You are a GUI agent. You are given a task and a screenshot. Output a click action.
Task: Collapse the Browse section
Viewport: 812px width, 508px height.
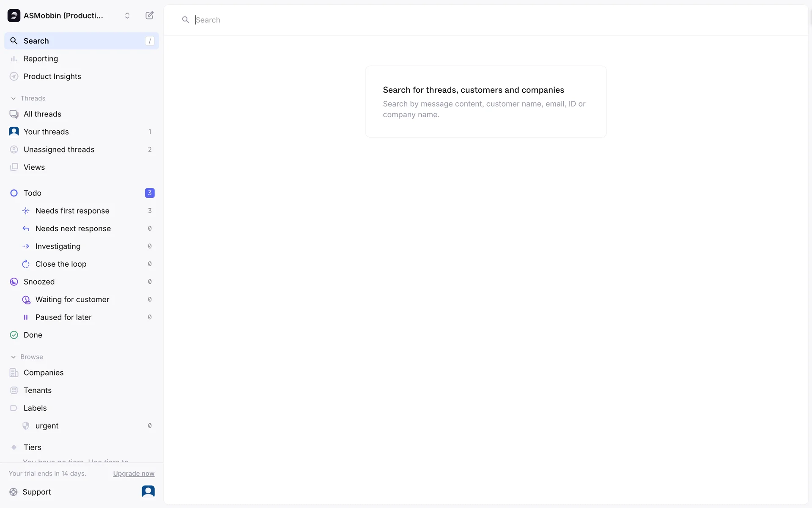click(14, 357)
